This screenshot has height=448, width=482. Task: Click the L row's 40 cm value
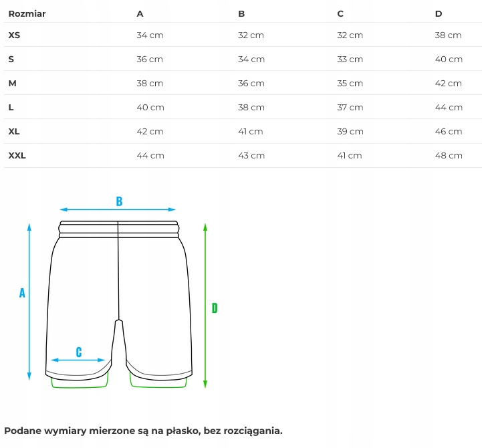[150, 107]
